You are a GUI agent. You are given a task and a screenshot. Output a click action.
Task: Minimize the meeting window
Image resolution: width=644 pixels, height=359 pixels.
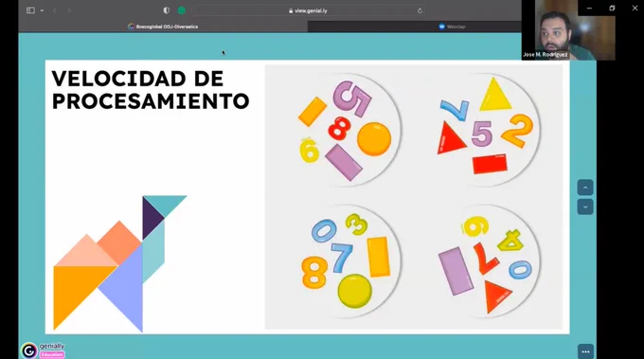(x=589, y=9)
